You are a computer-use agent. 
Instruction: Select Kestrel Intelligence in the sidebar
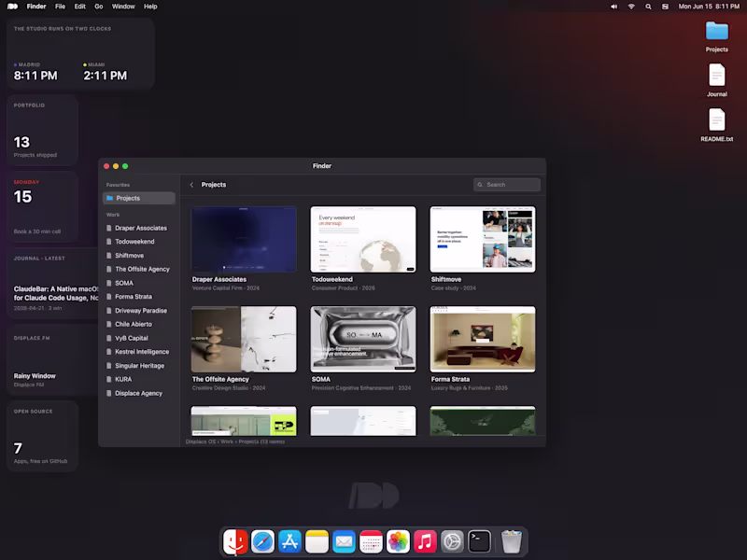(x=139, y=352)
